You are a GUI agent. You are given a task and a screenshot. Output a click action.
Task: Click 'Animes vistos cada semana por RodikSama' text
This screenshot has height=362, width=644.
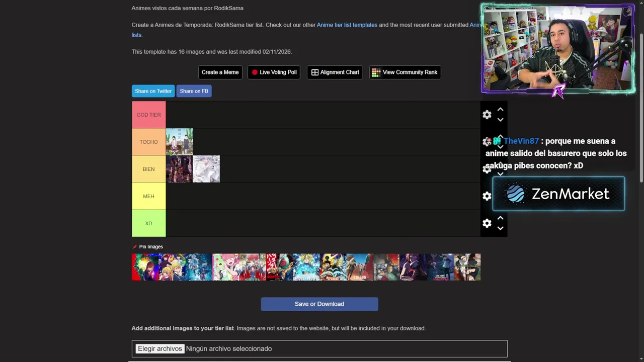pos(187,8)
